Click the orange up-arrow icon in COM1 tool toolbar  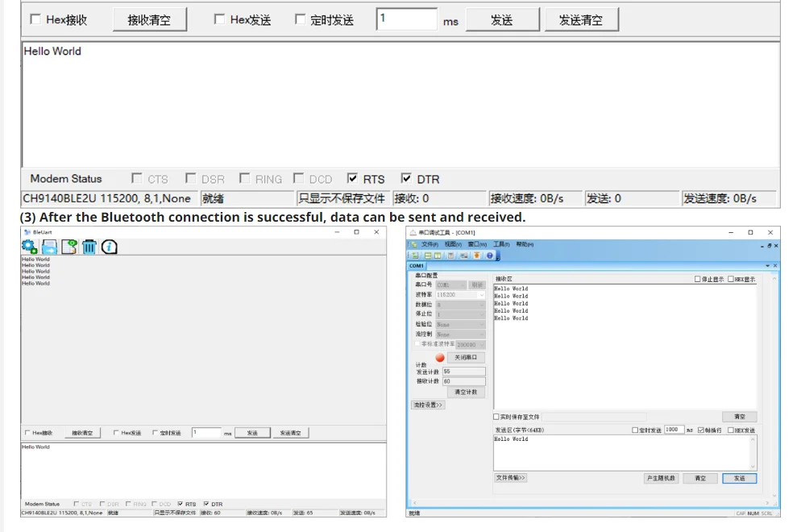(x=476, y=256)
